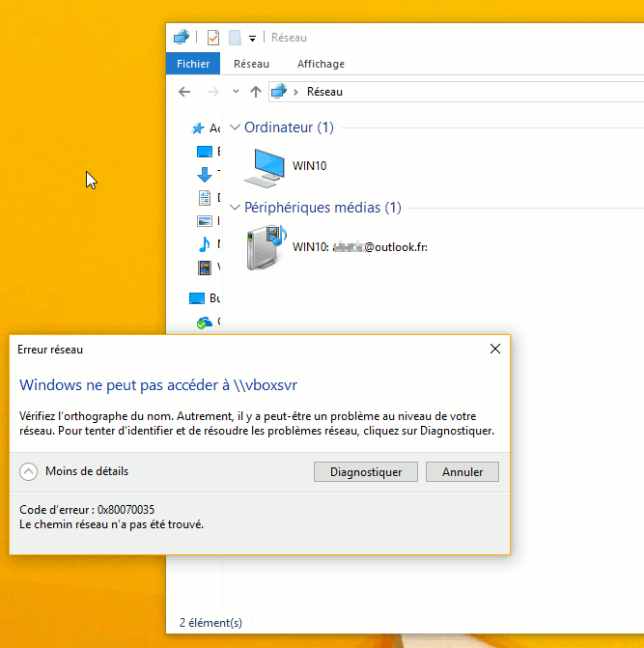
Task: Switch to the Réseau ribbon tab
Action: pyautogui.click(x=252, y=64)
